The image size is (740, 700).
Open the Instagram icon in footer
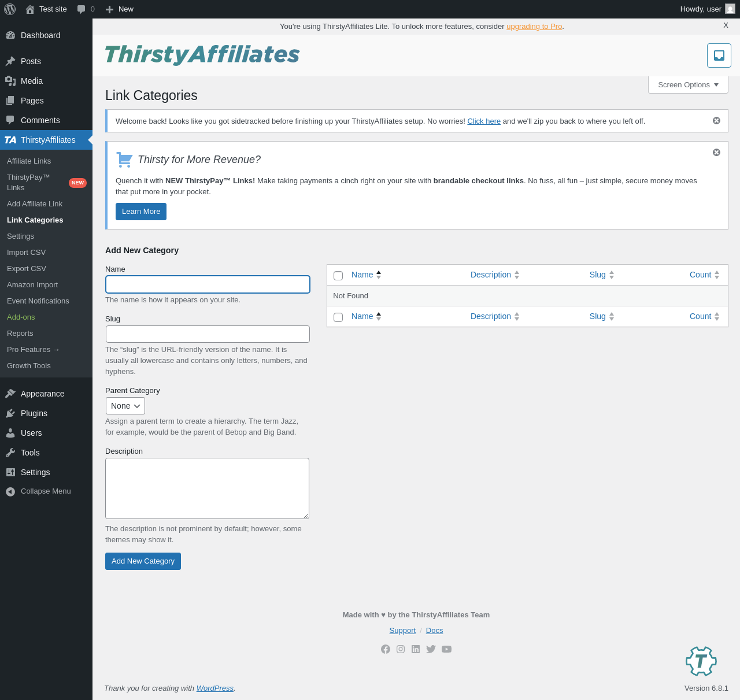[401, 649]
